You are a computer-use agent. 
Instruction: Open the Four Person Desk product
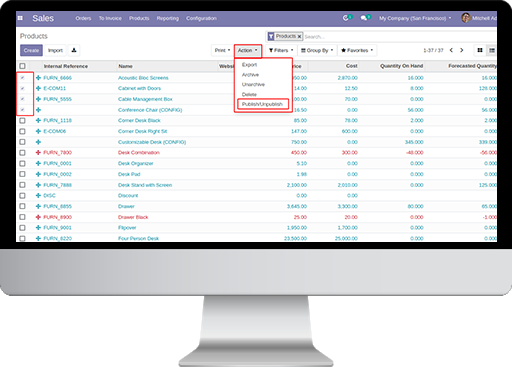(x=138, y=238)
